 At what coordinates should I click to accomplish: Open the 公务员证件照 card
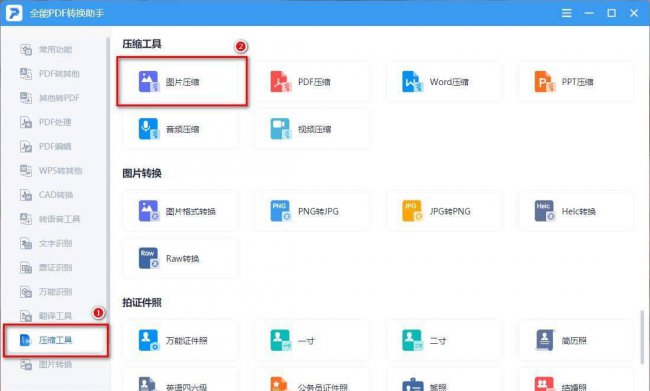click(312, 379)
